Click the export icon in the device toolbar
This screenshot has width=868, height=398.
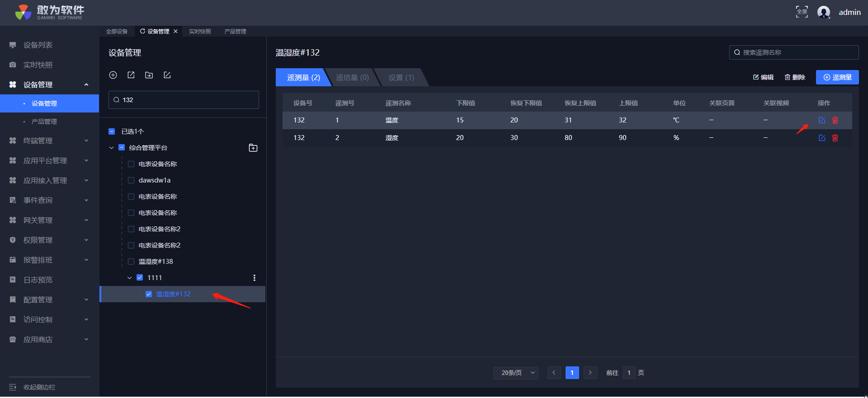(131, 75)
